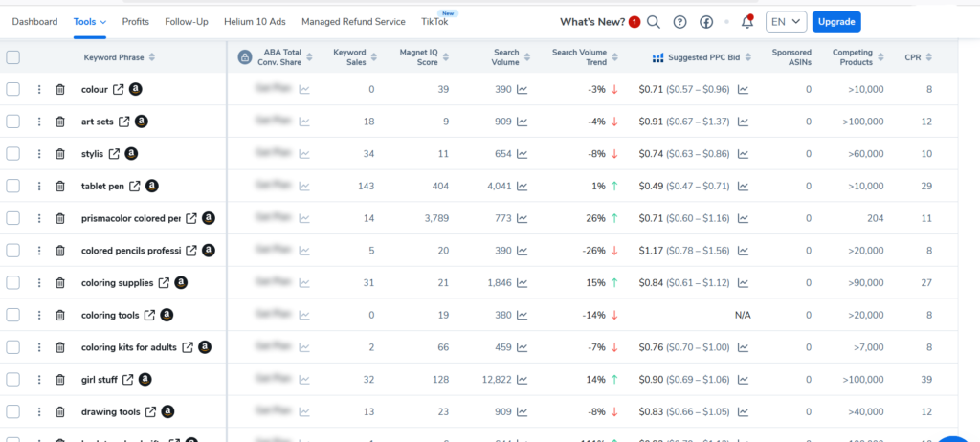The height and width of the screenshot is (442, 980).
Task: Open the TikTok tab
Action: coord(434,22)
